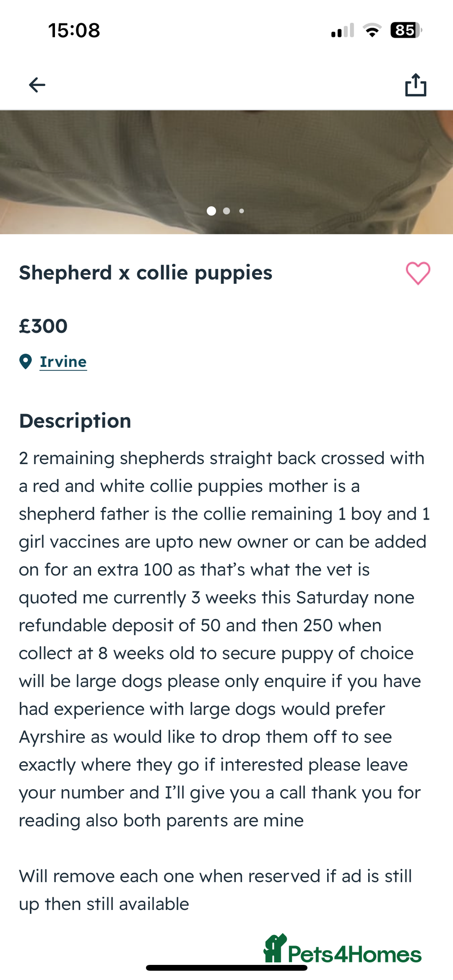The width and height of the screenshot is (453, 980).
Task: Tap the cellular signal bars icon
Action: tap(342, 30)
